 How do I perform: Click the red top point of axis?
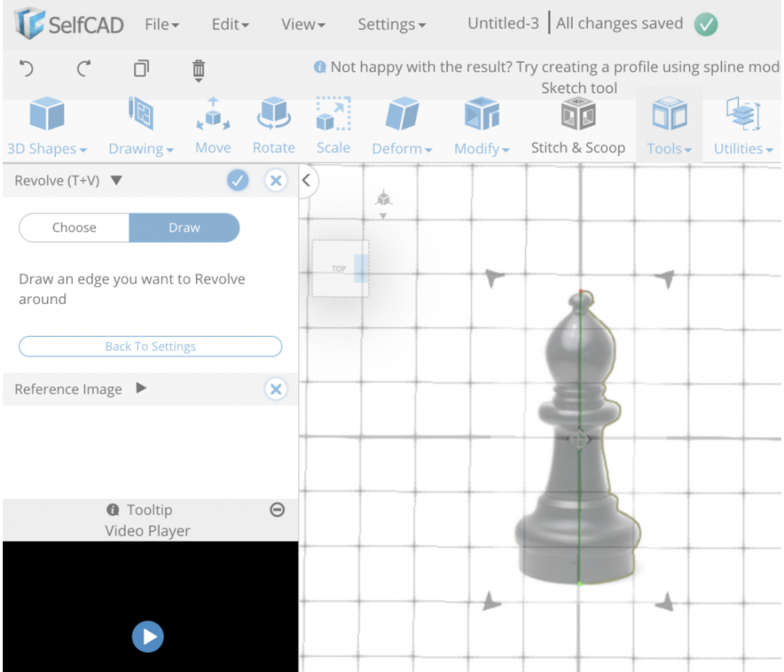tap(580, 291)
